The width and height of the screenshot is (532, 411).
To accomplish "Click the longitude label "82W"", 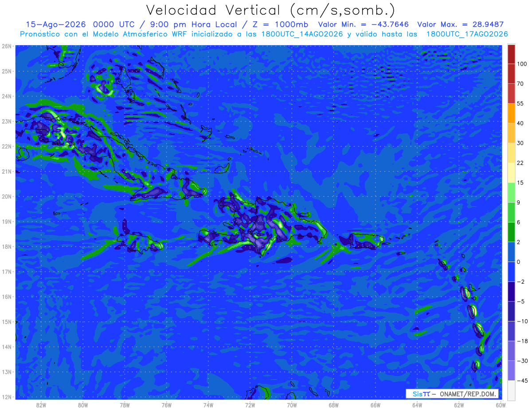I will point(41,405).
